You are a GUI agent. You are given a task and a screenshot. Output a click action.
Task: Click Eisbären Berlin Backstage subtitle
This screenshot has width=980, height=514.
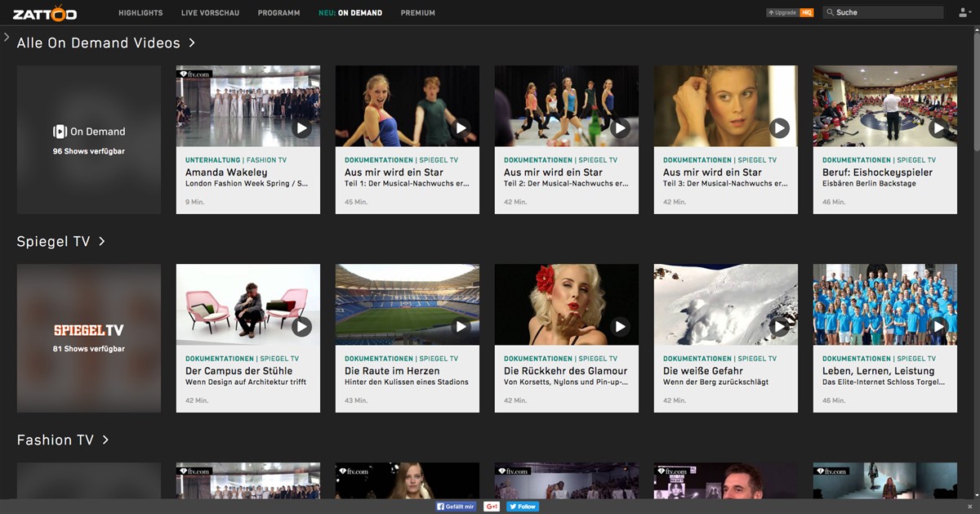(x=869, y=184)
